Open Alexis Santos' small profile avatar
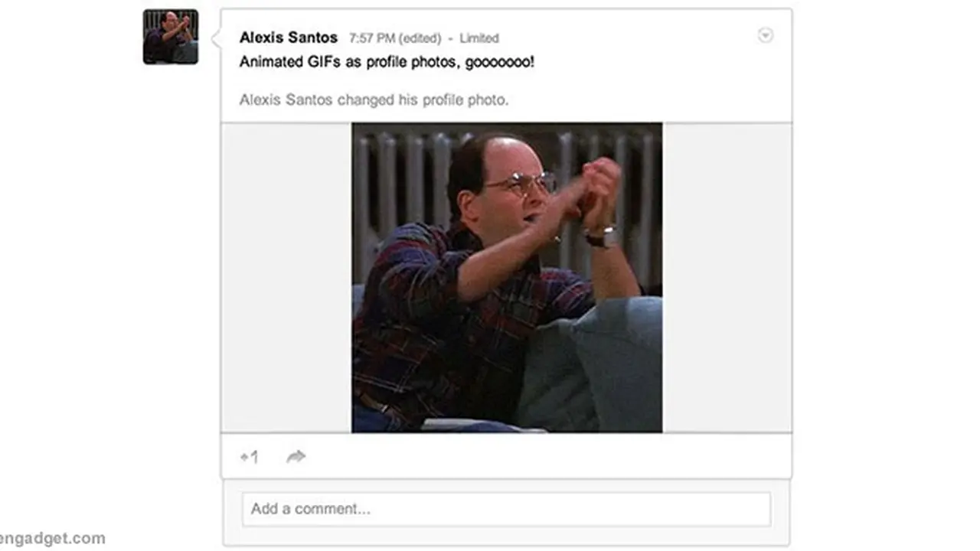The height and width of the screenshot is (551, 980). click(171, 37)
